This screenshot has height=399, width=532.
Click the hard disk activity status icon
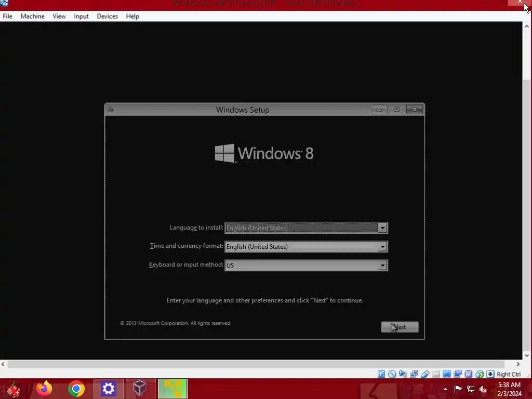coord(381,374)
